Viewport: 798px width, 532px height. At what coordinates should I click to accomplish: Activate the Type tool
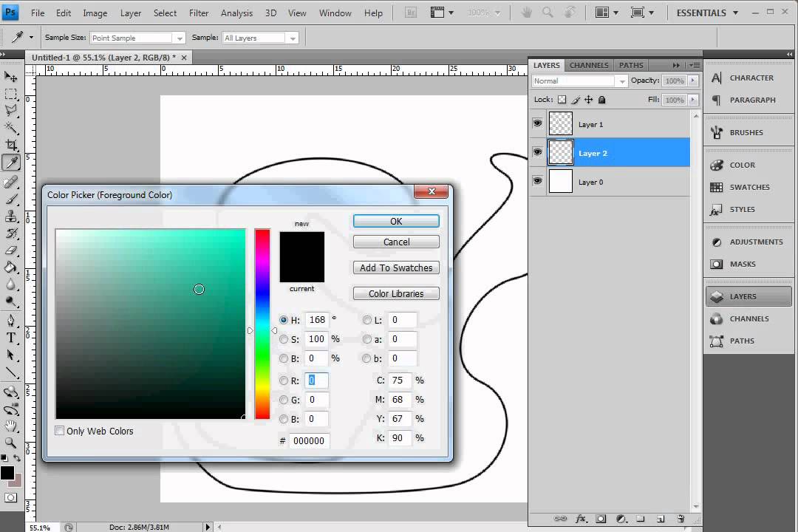point(10,338)
